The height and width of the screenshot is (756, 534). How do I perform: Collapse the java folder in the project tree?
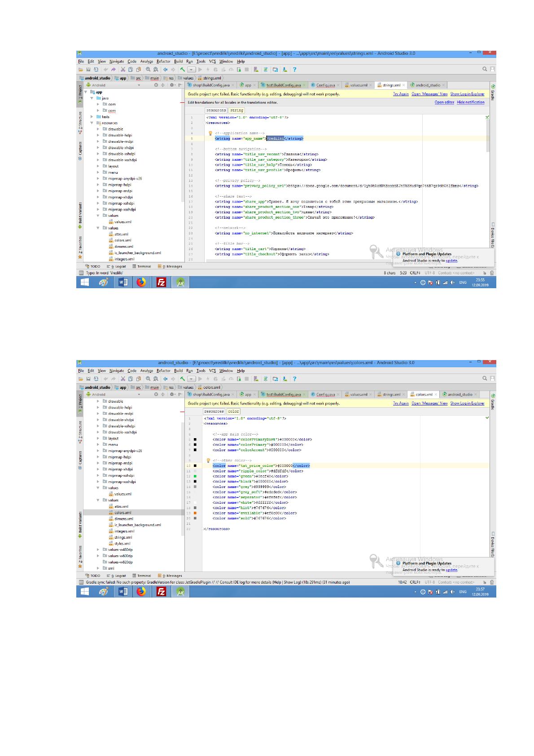click(x=92, y=98)
